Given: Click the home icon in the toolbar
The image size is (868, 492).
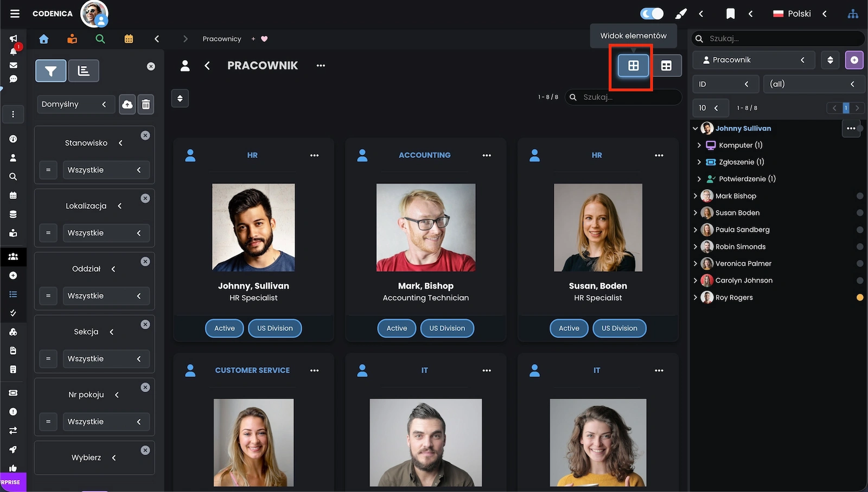Looking at the screenshot, I should tap(44, 39).
